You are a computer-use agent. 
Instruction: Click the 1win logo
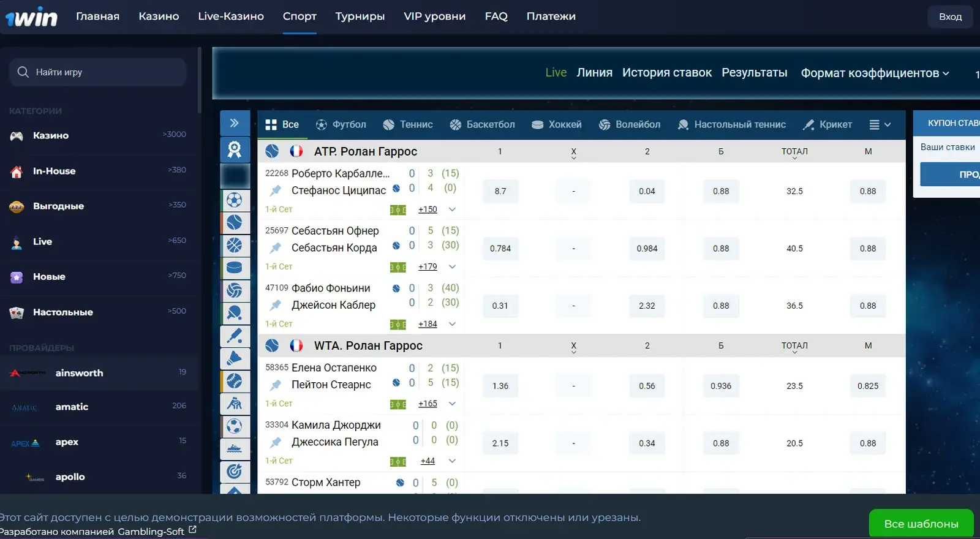tap(31, 17)
